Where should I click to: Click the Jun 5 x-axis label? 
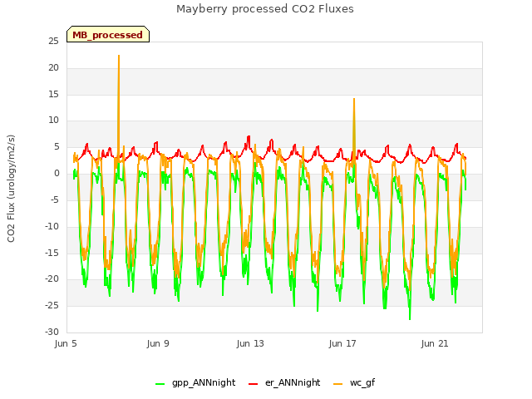[66, 343]
